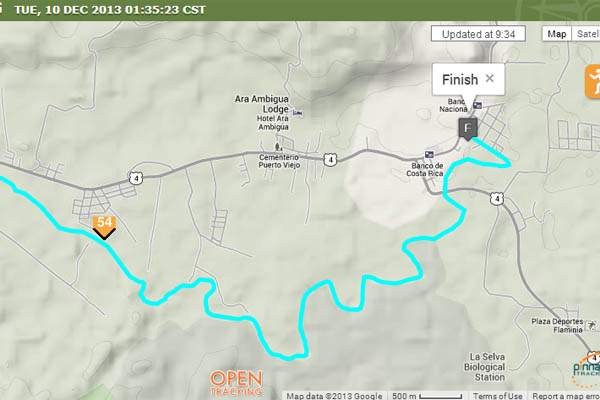Open the Terms of Use link

497,395
